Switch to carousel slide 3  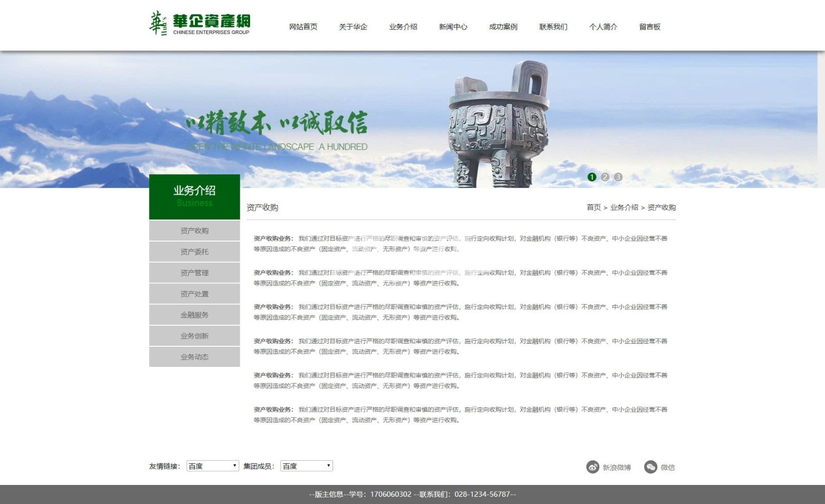[x=618, y=177]
